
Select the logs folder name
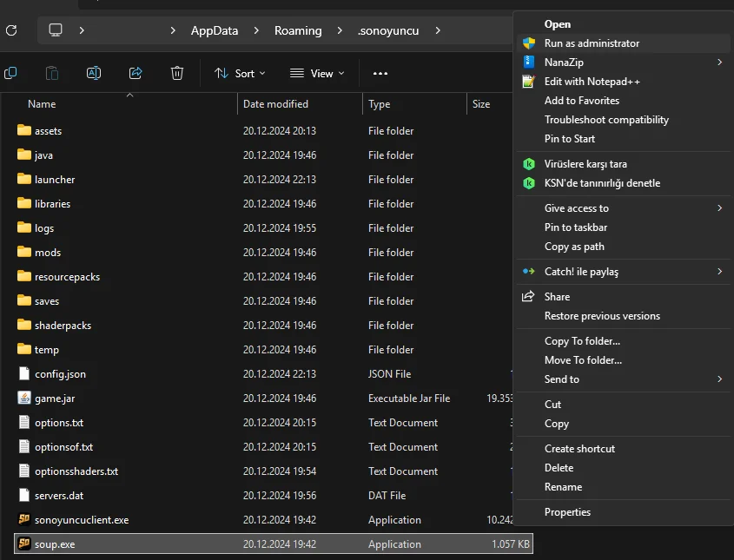pos(44,228)
